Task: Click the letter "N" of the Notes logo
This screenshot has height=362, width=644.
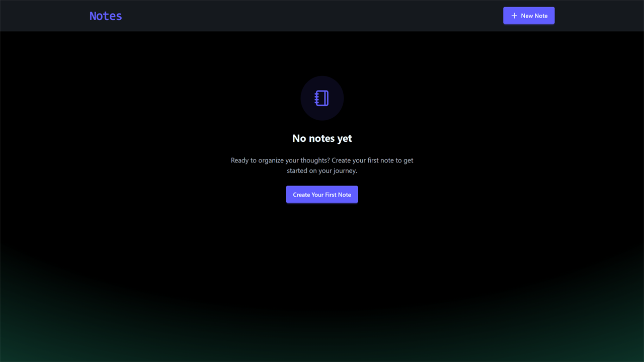Action: click(93, 16)
